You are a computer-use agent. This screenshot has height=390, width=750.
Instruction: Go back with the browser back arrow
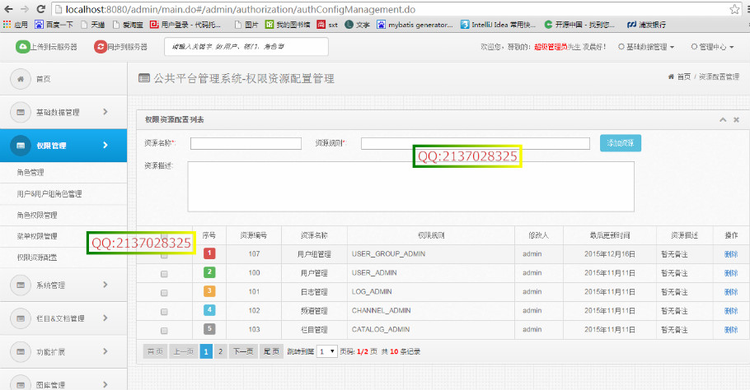[x=9, y=9]
